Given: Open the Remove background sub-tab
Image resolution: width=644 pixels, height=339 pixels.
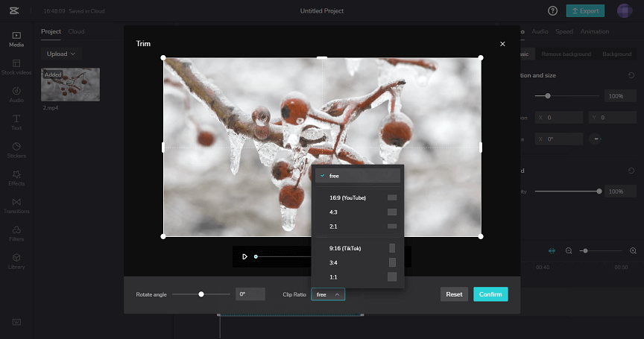Looking at the screenshot, I should click(x=566, y=54).
